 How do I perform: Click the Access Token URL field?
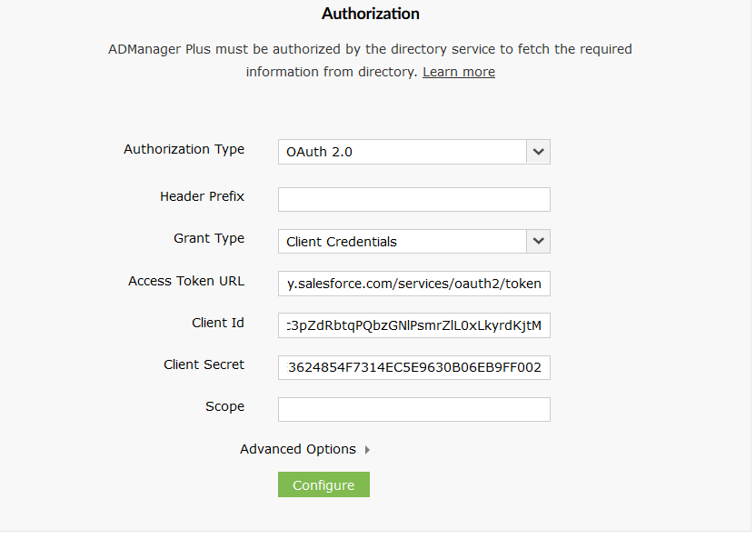pos(413,284)
